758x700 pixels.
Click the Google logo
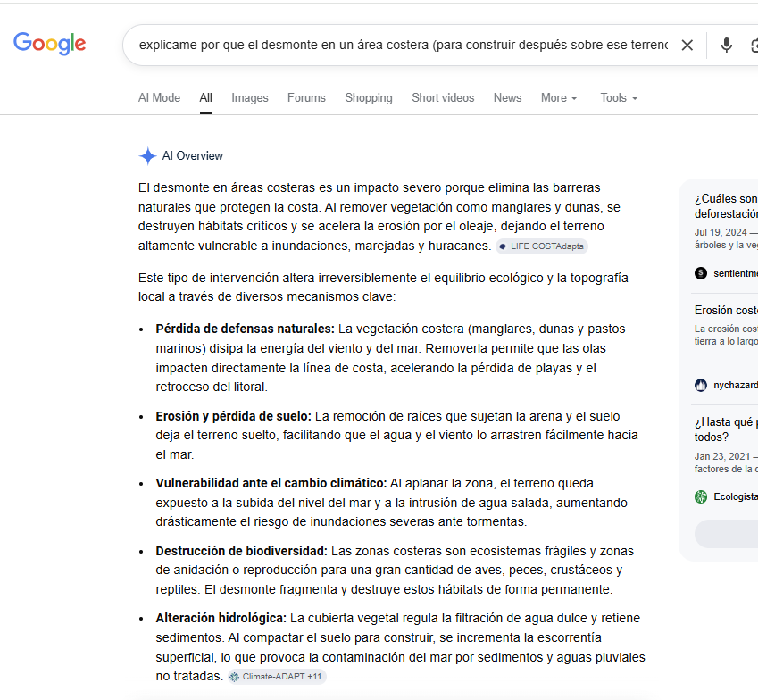coord(49,44)
